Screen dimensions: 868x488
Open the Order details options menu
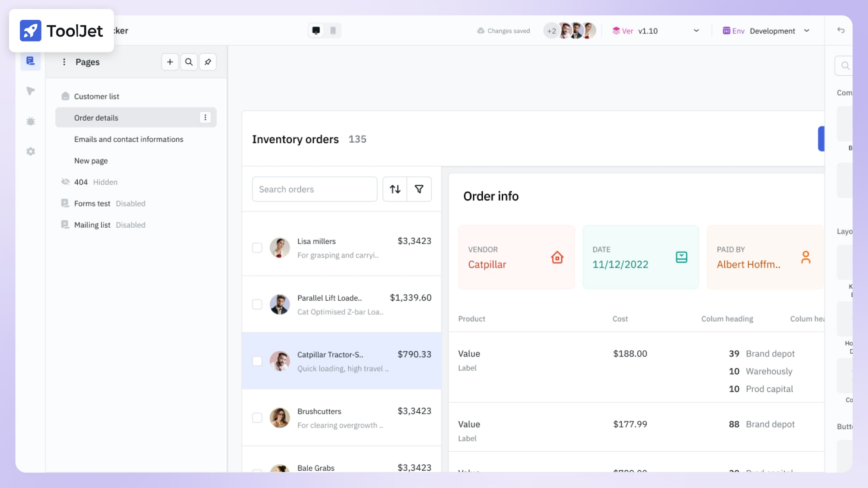tap(206, 117)
